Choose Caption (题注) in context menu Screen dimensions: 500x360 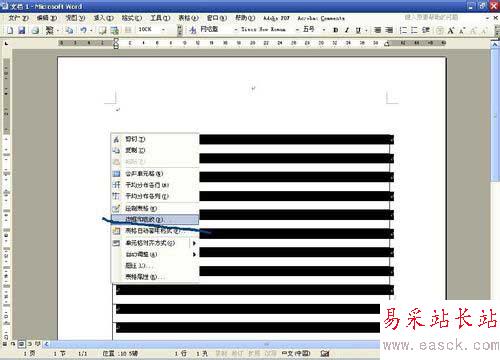(155, 266)
